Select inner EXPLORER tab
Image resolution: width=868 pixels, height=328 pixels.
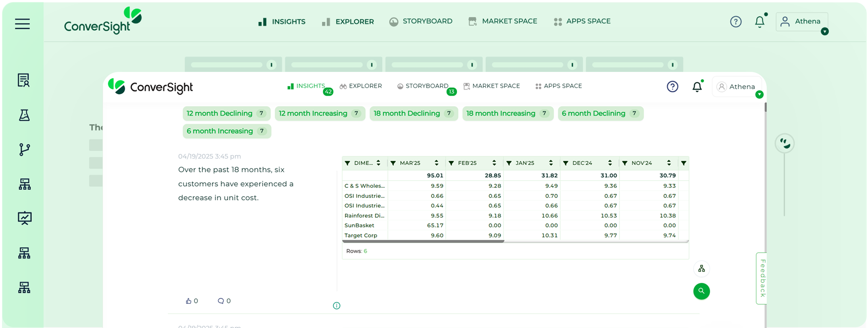click(361, 86)
